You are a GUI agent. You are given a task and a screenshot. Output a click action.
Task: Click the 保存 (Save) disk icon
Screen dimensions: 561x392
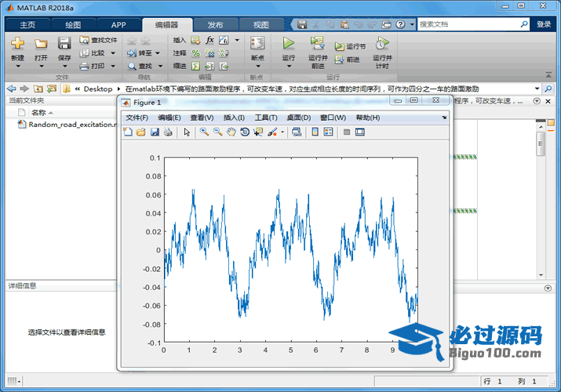(64, 43)
